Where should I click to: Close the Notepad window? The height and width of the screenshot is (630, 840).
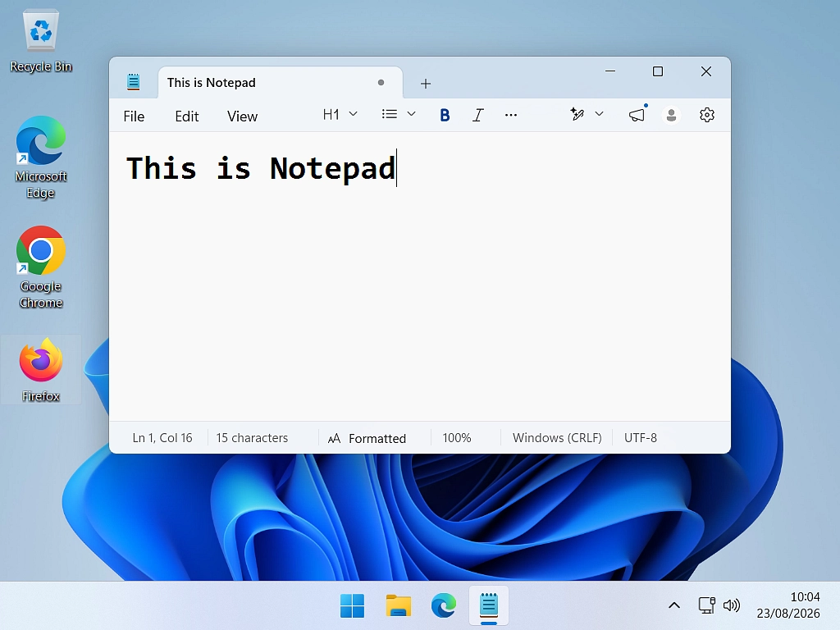(x=706, y=71)
